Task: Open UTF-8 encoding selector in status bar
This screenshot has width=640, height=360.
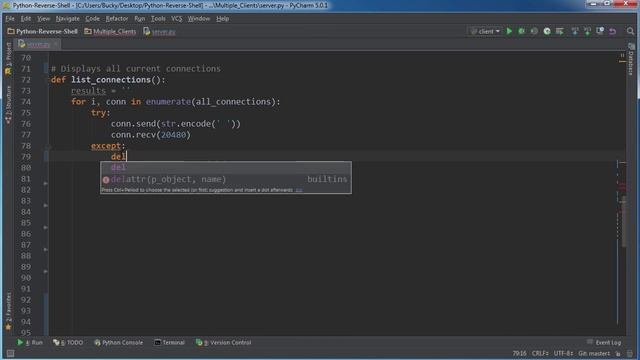Action: [x=563, y=353]
